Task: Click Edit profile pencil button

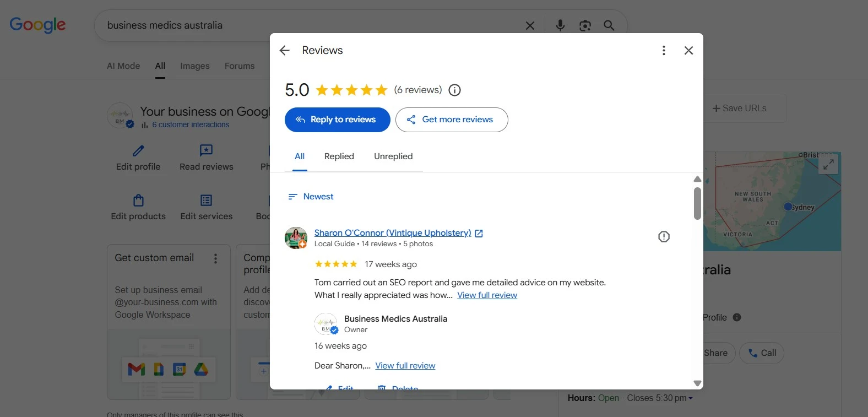Action: [x=138, y=158]
